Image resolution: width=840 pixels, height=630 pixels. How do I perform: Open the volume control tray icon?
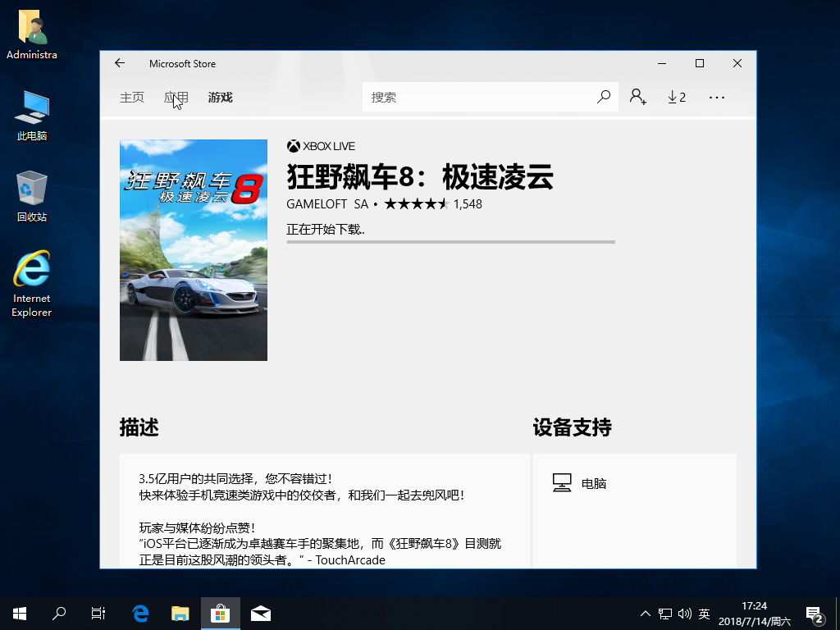(x=685, y=614)
